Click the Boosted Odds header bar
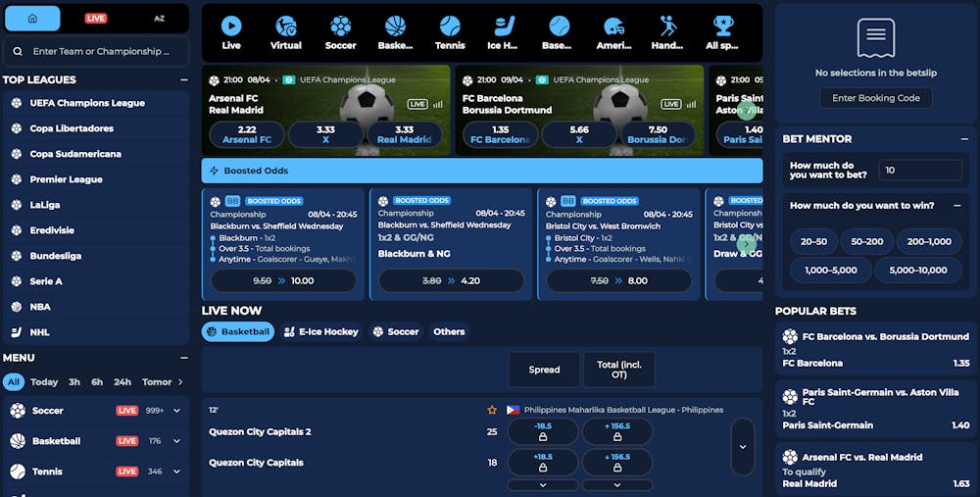This screenshot has width=980, height=497. pos(482,171)
